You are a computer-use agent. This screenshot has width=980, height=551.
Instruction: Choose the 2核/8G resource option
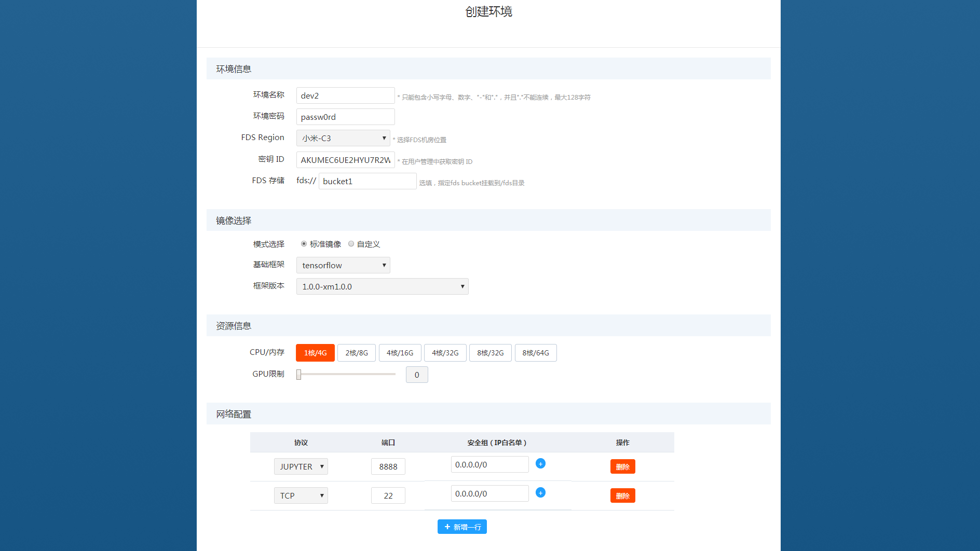357,353
